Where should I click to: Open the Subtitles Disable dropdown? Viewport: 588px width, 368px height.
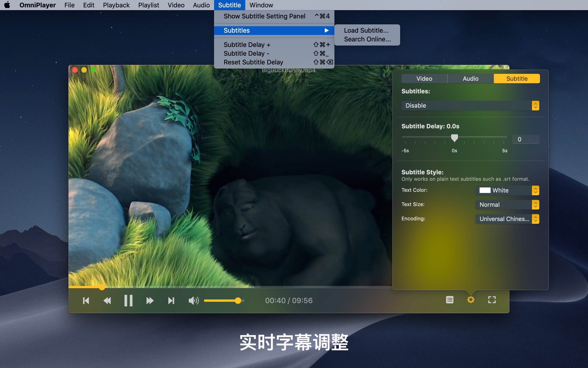click(x=470, y=106)
